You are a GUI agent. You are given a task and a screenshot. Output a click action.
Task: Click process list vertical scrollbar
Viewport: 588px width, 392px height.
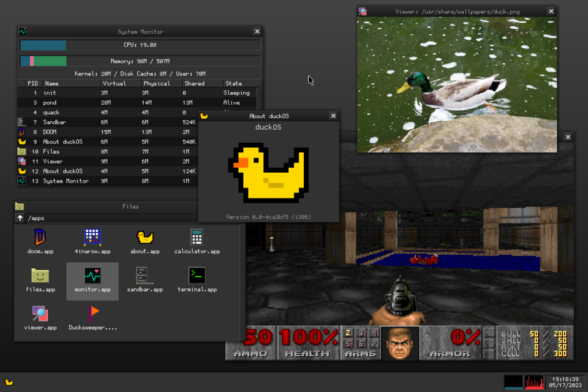[259, 98]
